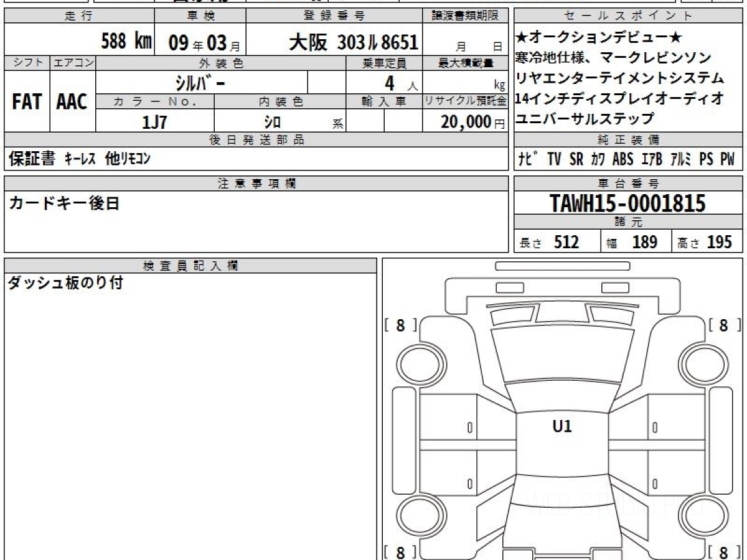Click 他リモコン in later-shipped parts
Screen dimensions: 747x560
(128, 160)
